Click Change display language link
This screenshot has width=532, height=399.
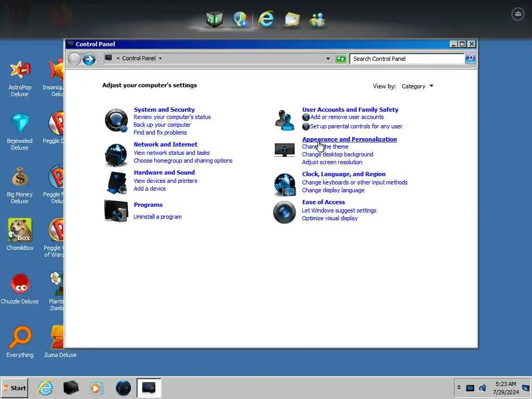(333, 190)
